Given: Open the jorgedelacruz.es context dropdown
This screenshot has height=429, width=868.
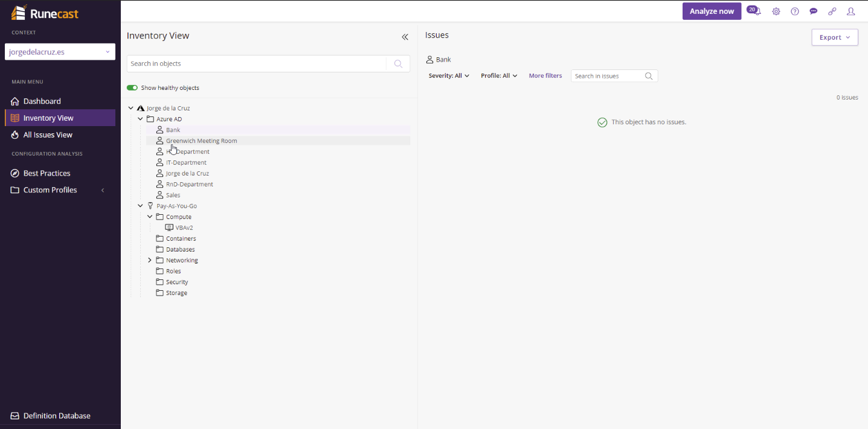Looking at the screenshot, I should pyautogui.click(x=60, y=52).
